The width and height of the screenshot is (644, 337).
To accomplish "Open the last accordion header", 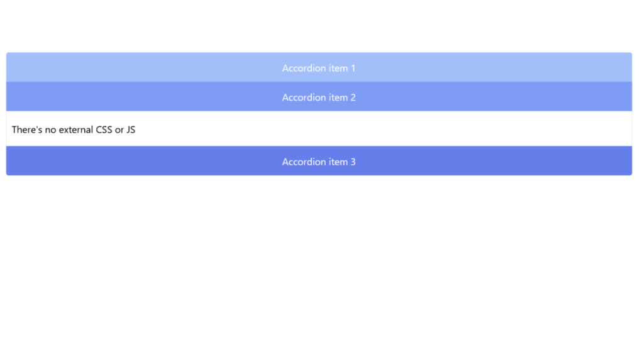I will click(319, 162).
